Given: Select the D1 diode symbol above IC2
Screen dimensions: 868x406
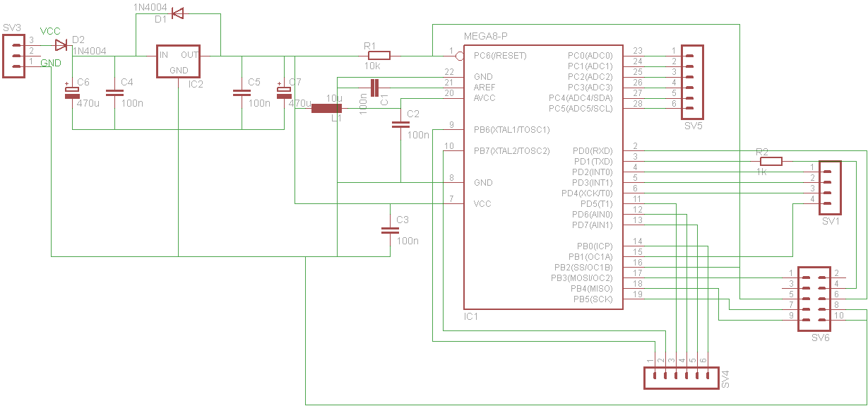Looking at the screenshot, I should tap(178, 13).
